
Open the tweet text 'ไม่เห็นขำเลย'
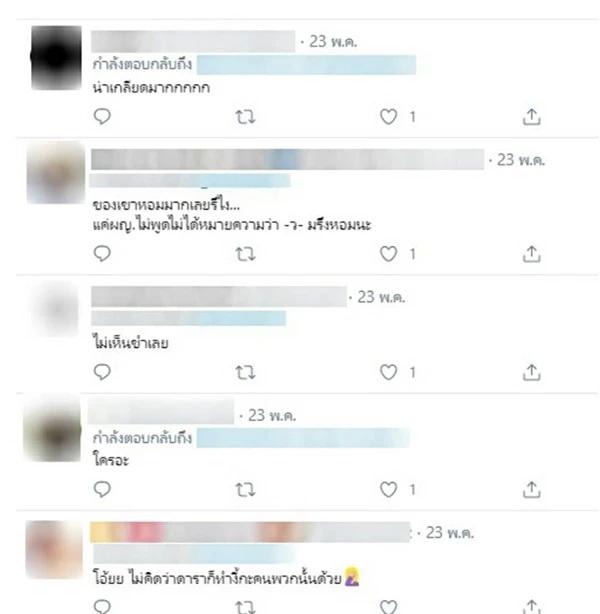(131, 342)
